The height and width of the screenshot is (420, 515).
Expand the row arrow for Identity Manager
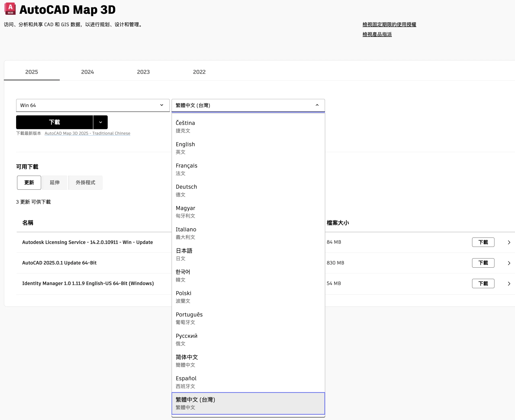click(x=509, y=283)
